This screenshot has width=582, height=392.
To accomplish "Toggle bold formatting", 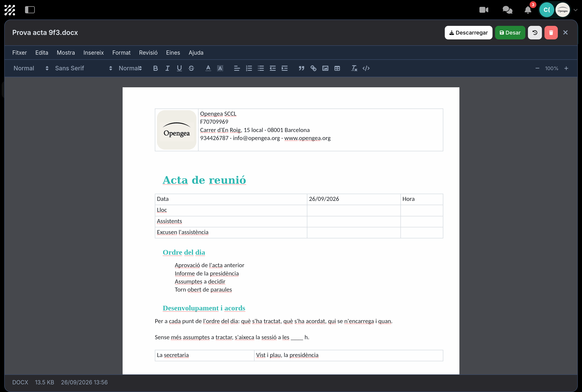I will 155,68.
